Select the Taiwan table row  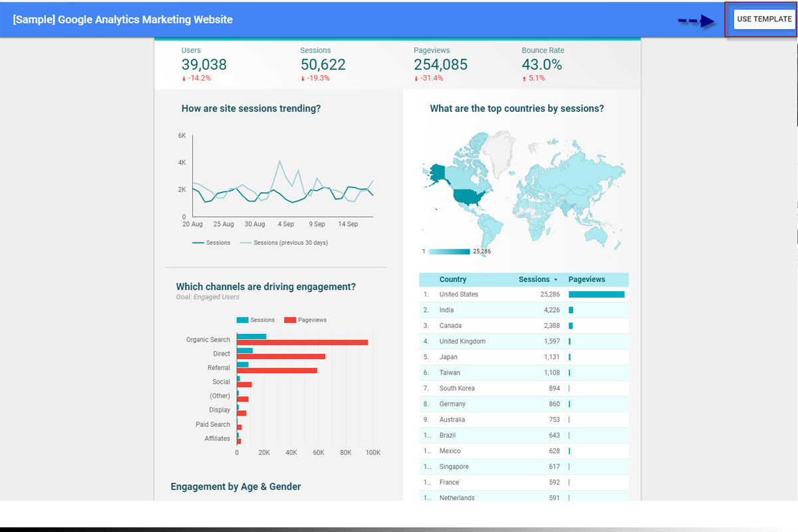coord(524,372)
